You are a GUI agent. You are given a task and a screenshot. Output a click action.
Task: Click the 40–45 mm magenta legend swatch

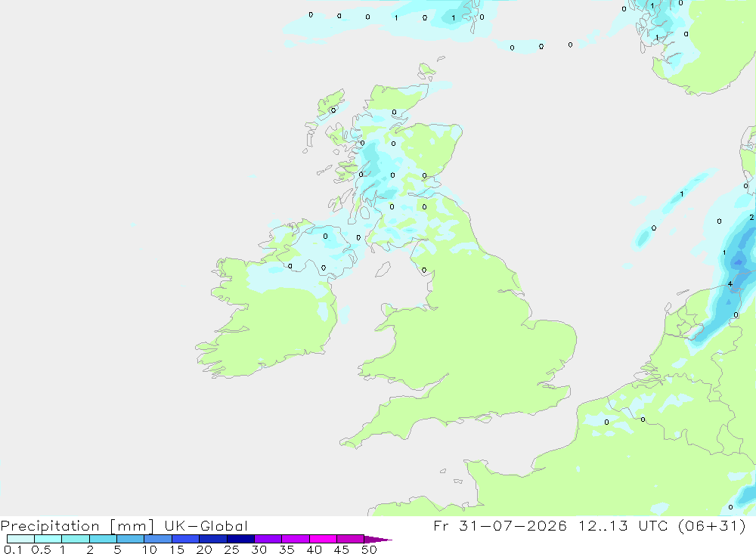tap(323, 539)
